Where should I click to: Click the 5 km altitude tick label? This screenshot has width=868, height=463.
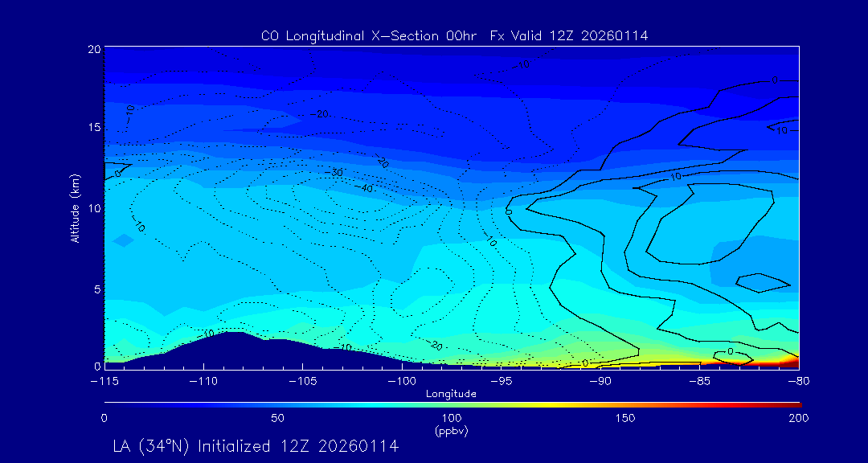coord(95,289)
